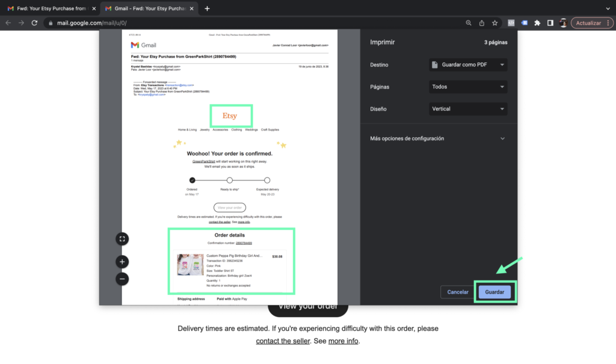Open the Destino dropdown set to Guardar como PDF
Viewport: 616px width, 364px height.
(468, 65)
